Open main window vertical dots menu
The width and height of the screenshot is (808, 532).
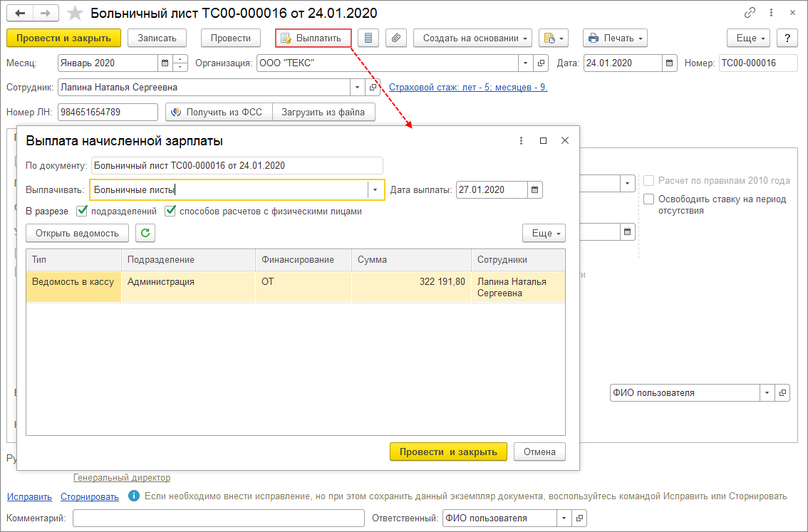pyautogui.click(x=771, y=13)
